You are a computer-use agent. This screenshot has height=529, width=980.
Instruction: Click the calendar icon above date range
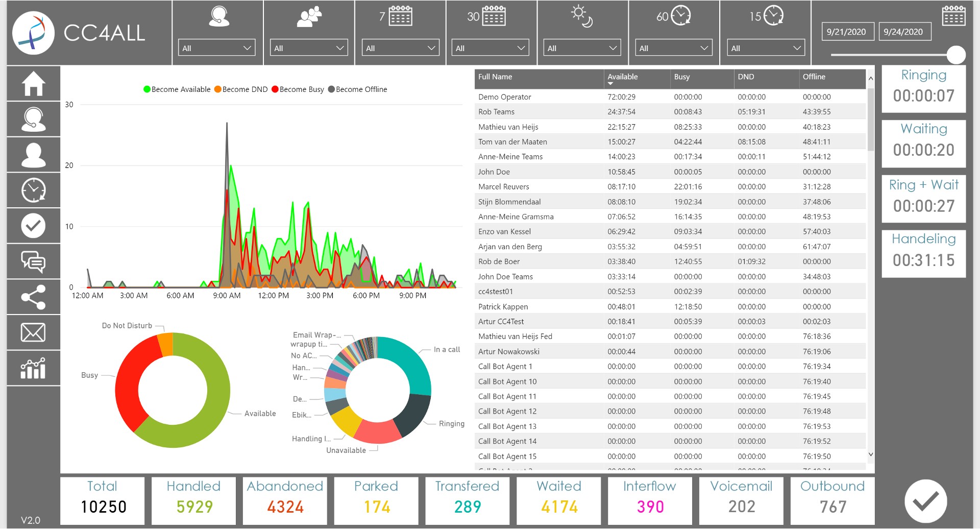point(953,15)
